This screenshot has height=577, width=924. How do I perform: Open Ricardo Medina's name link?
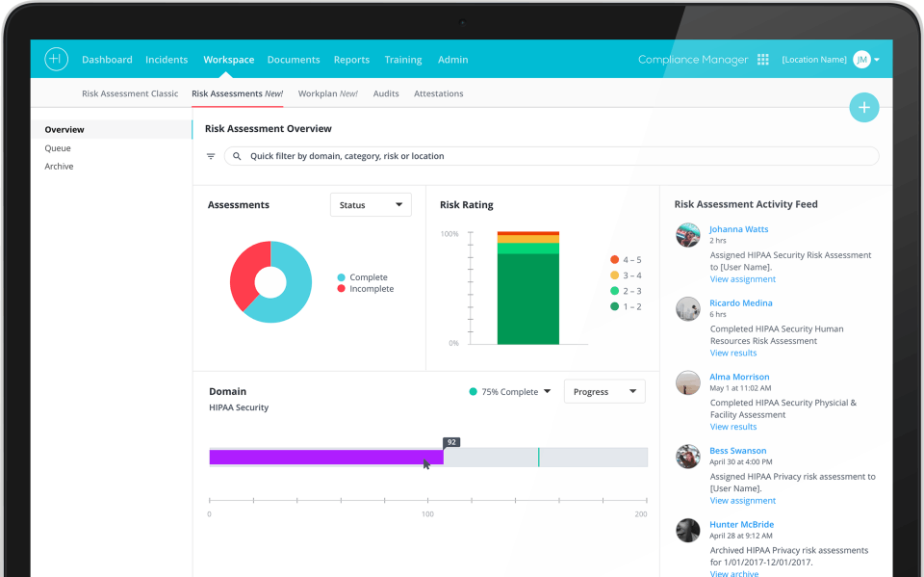click(741, 303)
